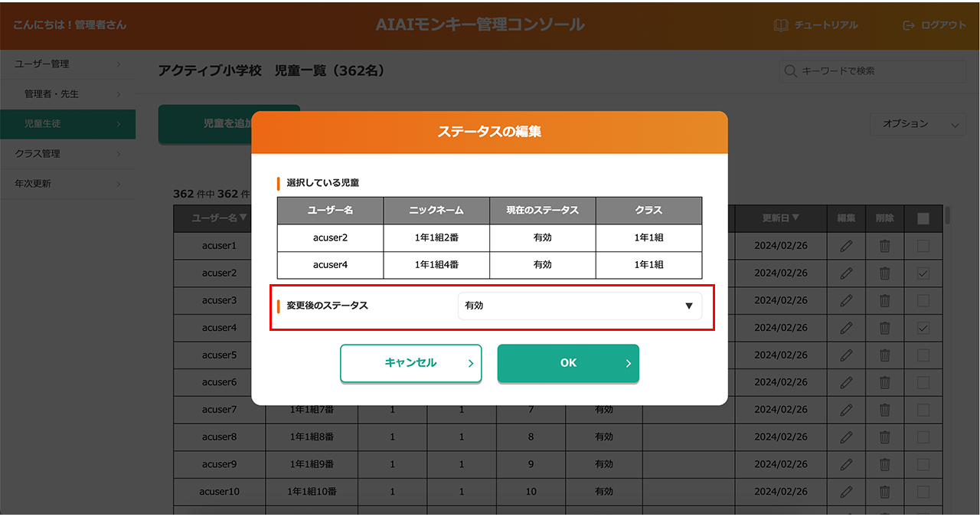Uncheck the checkbox for acuser2 row
980x517 pixels.
pos(923,273)
